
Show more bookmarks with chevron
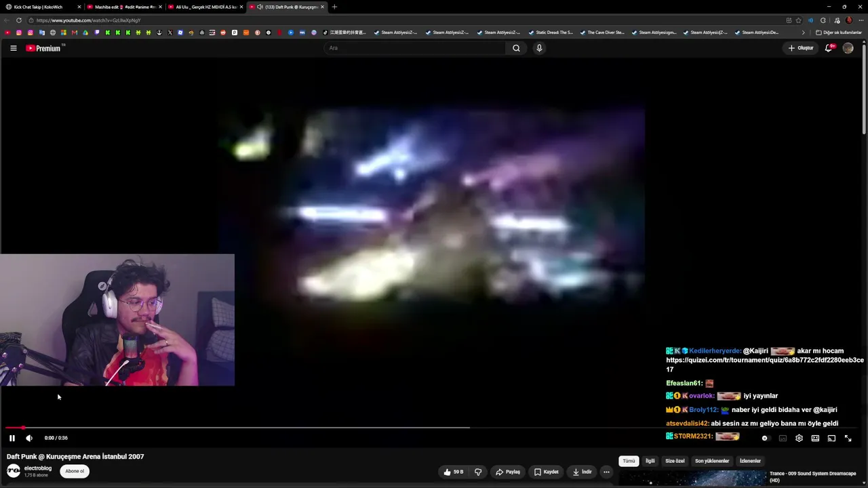pos(804,33)
